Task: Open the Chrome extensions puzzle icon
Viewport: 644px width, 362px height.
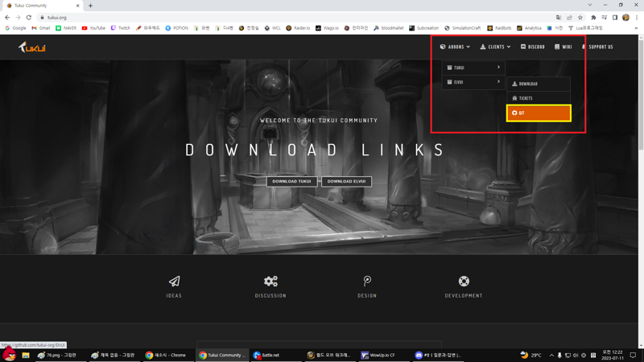Action: [x=593, y=18]
